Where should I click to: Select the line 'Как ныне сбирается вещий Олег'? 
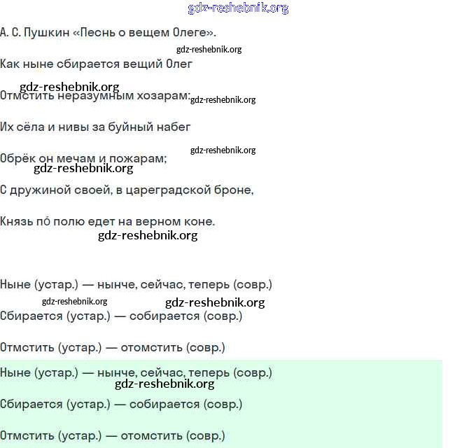[x=96, y=64]
